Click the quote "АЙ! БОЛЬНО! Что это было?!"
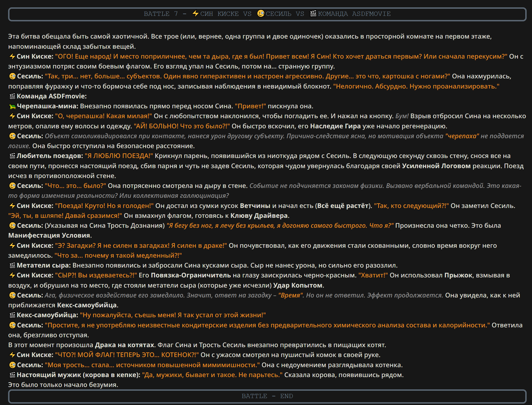Image resolution: width=532 pixels, height=405 pixels. click(182, 126)
